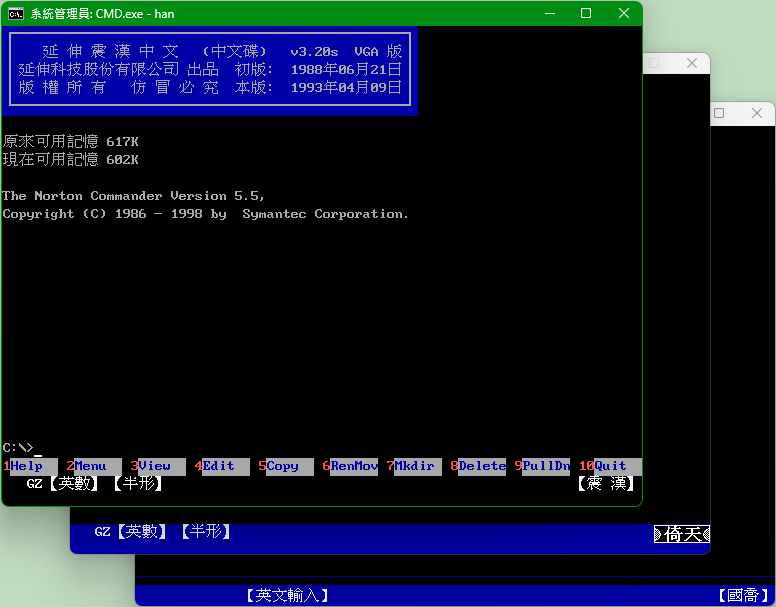Click 【英文輸入】 in the rear window
The height and width of the screenshot is (607, 776).
288,595
